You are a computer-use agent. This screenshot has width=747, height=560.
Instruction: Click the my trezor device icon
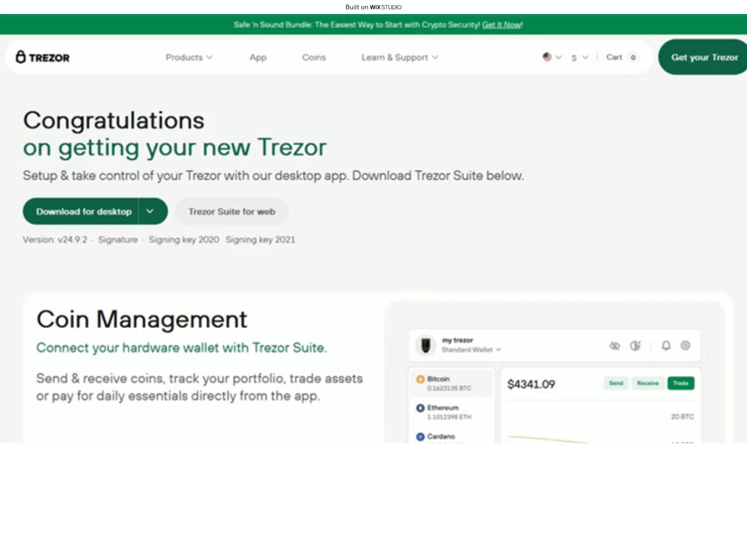425,345
